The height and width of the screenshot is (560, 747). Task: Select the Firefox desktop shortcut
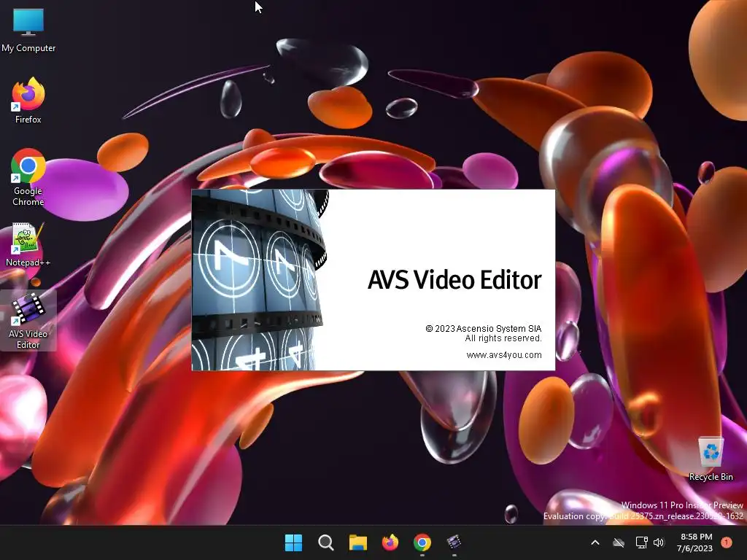[x=28, y=101]
